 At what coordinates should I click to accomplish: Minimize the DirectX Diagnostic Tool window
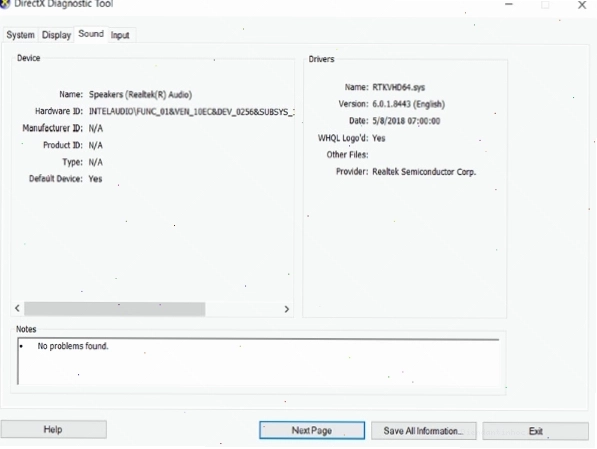(x=509, y=5)
